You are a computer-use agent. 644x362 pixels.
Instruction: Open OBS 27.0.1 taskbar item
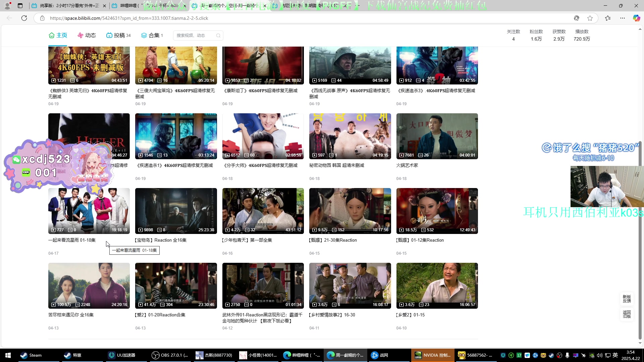(170, 355)
